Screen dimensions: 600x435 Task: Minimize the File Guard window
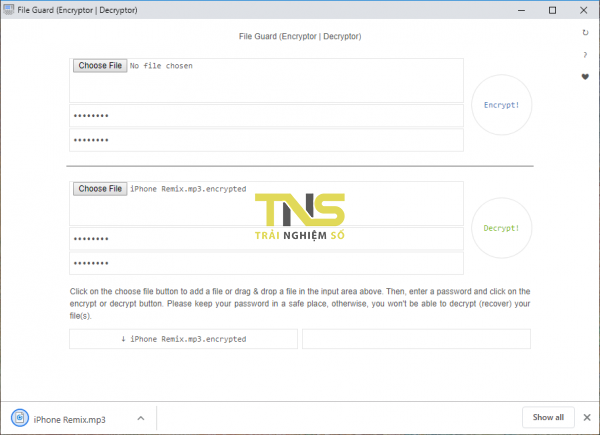[x=521, y=10]
